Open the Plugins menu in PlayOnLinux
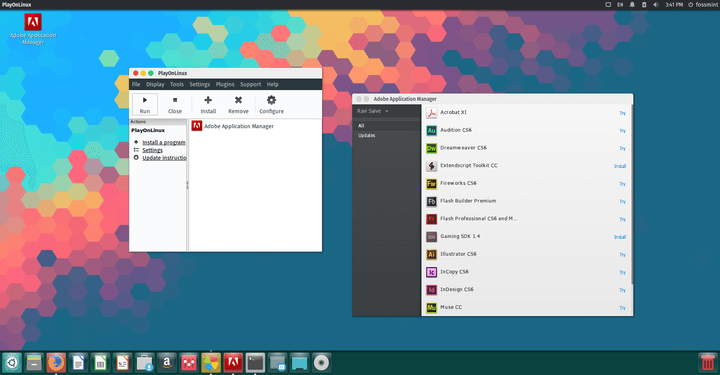Viewport: 720px width, 375px height. (225, 84)
